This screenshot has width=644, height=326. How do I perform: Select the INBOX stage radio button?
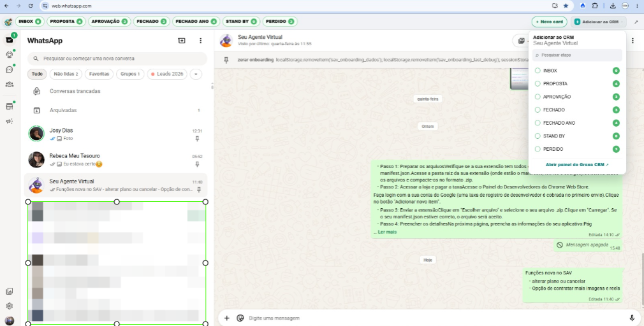tap(538, 71)
